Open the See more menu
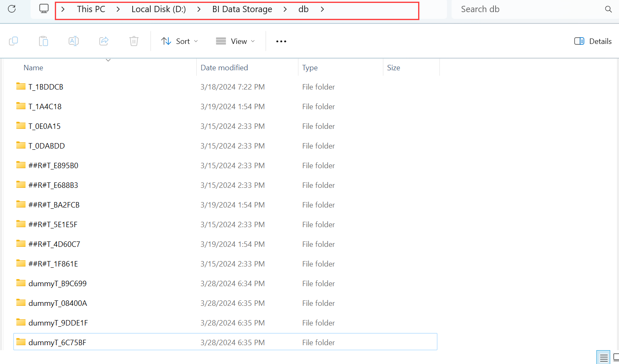Screen dimensions: 619x364 coord(281,41)
